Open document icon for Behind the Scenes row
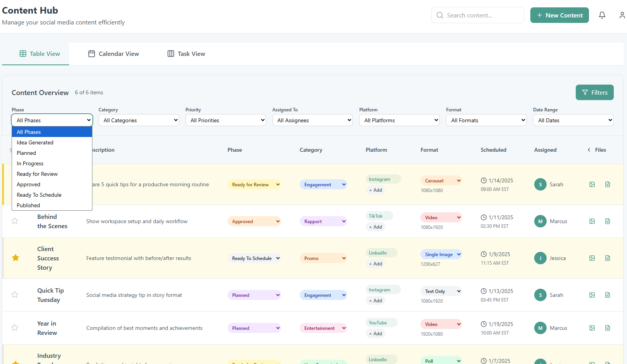The image size is (627, 364). [608, 221]
